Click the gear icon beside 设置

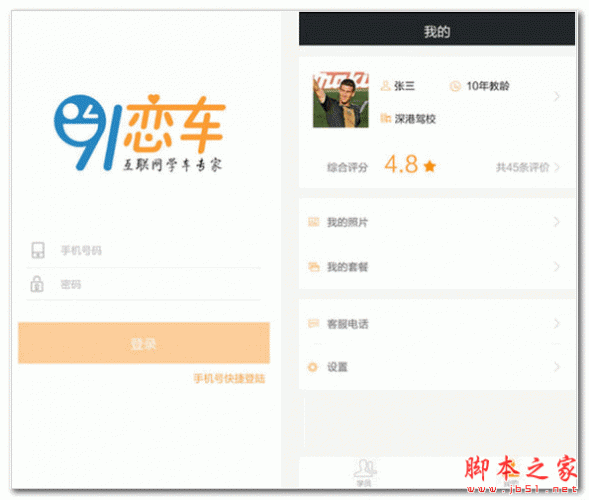point(313,367)
